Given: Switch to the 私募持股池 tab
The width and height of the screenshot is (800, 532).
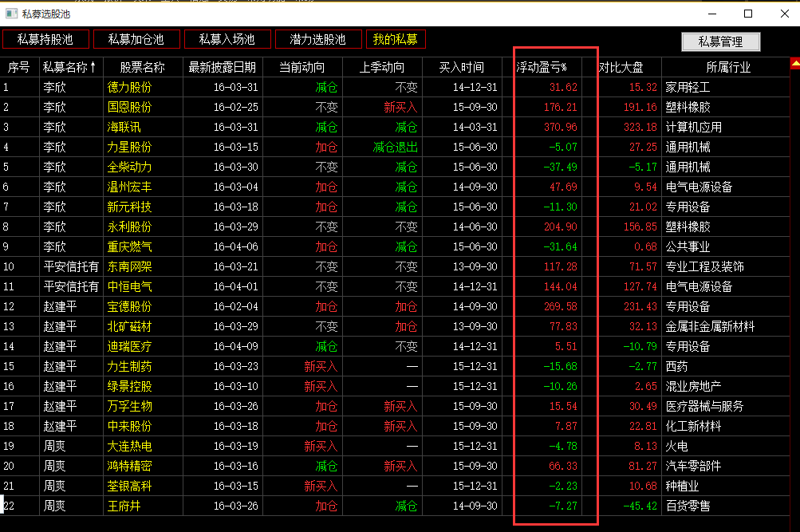Looking at the screenshot, I should (x=45, y=39).
